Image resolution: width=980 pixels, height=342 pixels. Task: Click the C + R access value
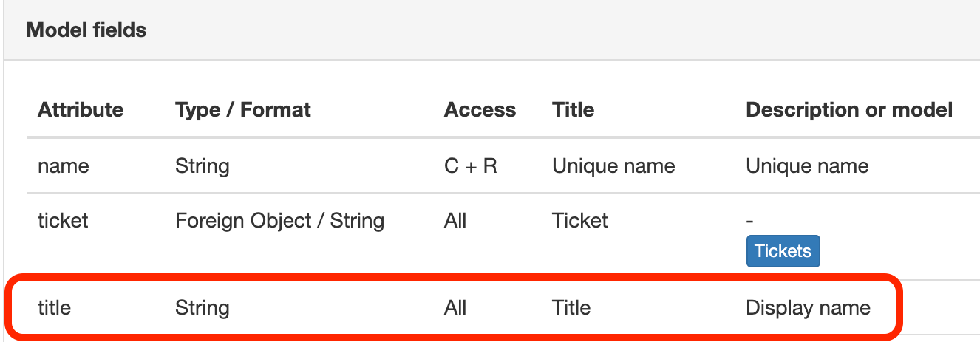(x=471, y=166)
